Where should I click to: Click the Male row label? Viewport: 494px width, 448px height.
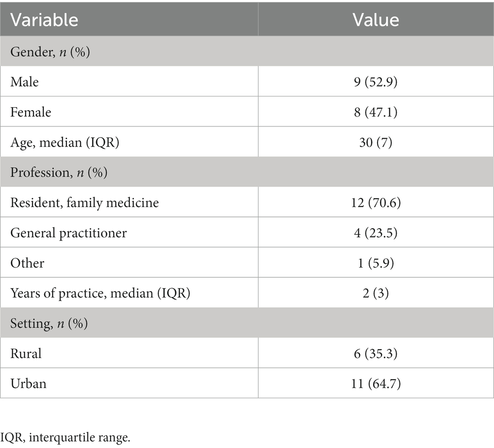pos(24,82)
